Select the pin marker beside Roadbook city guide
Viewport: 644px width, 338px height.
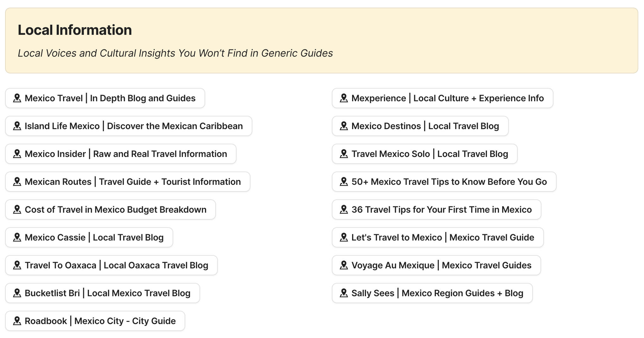pyautogui.click(x=17, y=321)
